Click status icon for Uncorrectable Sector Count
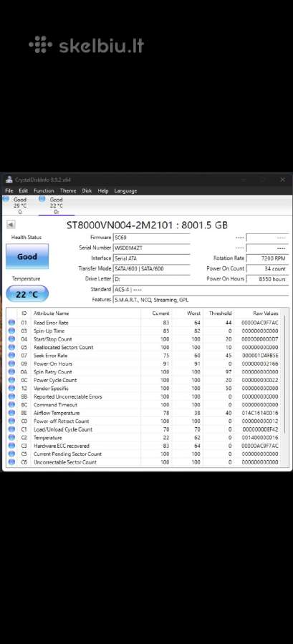 click(x=11, y=462)
